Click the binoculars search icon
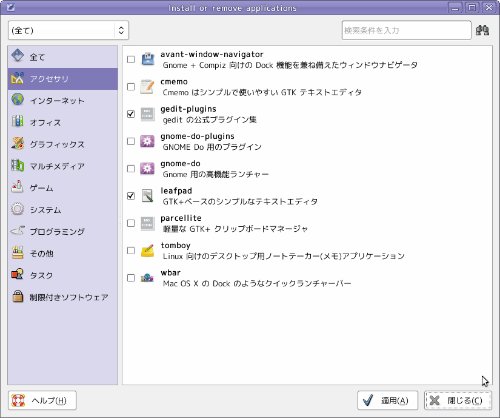Image resolution: width=500 pixels, height=418 pixels. coord(482,30)
